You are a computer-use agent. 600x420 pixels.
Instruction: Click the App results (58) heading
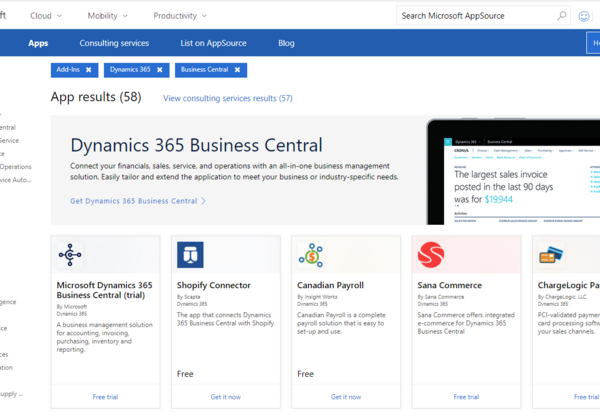96,97
